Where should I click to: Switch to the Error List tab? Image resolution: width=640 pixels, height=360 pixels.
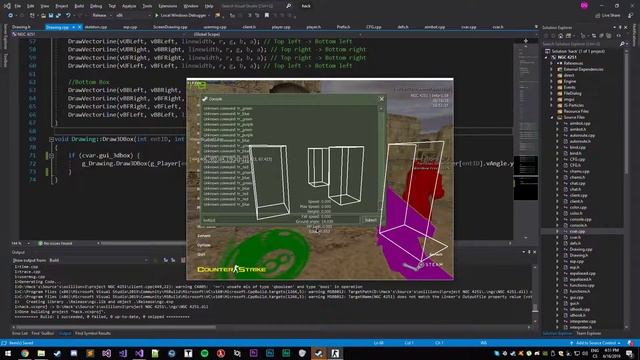pos(20,333)
